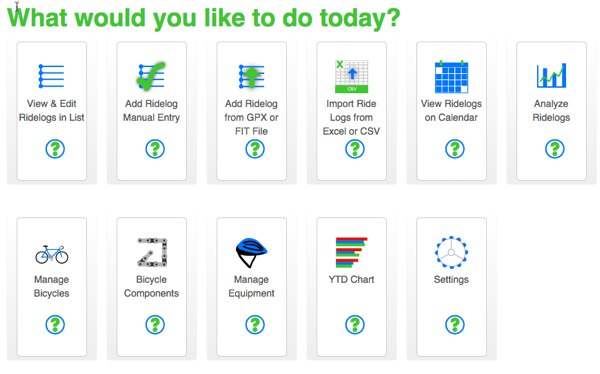Open help for Import Ride Logs card
Screen dimensions: 600x374
(x=355, y=149)
